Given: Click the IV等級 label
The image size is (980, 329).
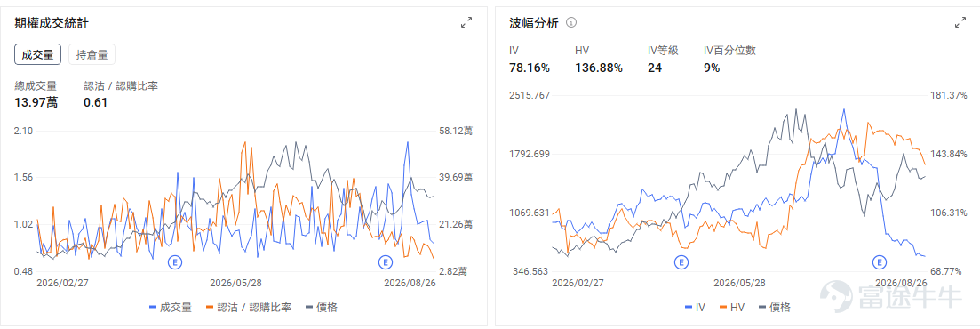Looking at the screenshot, I should click(x=663, y=51).
